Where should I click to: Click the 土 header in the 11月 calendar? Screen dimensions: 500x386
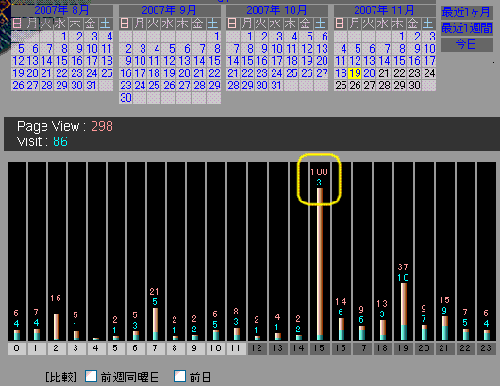(428, 24)
